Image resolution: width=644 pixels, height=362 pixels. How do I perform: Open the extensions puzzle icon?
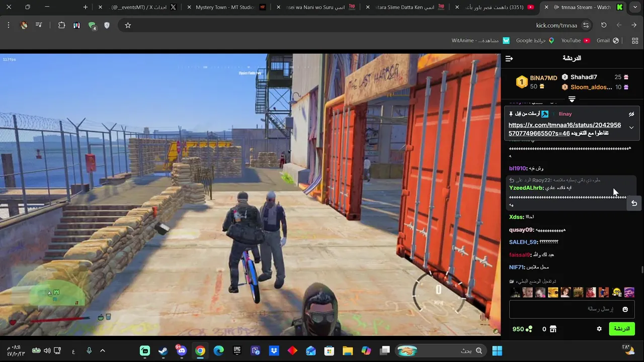pyautogui.click(x=62, y=25)
